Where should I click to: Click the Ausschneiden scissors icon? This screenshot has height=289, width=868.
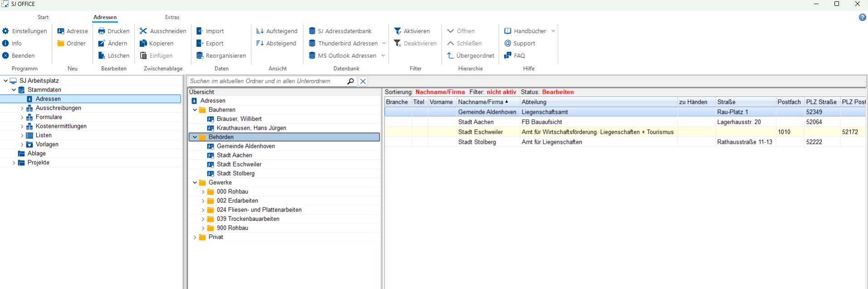click(143, 31)
